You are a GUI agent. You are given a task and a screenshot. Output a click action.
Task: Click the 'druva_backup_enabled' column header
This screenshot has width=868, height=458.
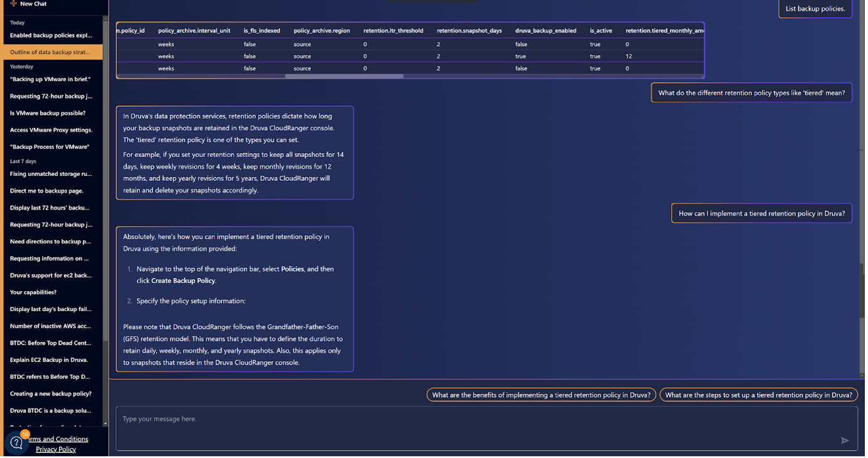tap(546, 31)
